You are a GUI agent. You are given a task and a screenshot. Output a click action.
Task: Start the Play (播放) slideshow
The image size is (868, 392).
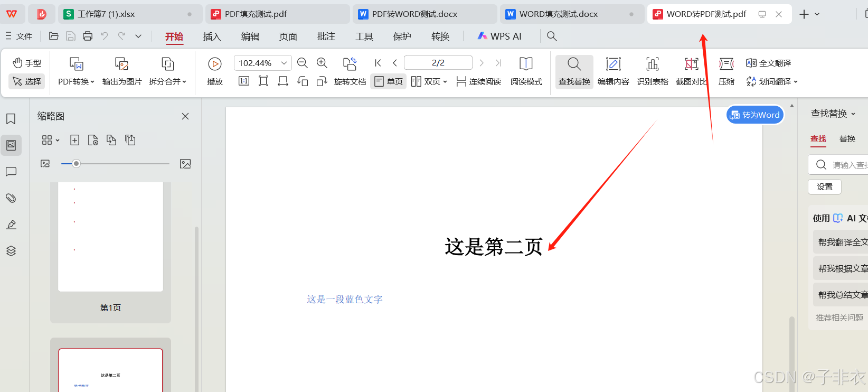tap(215, 71)
